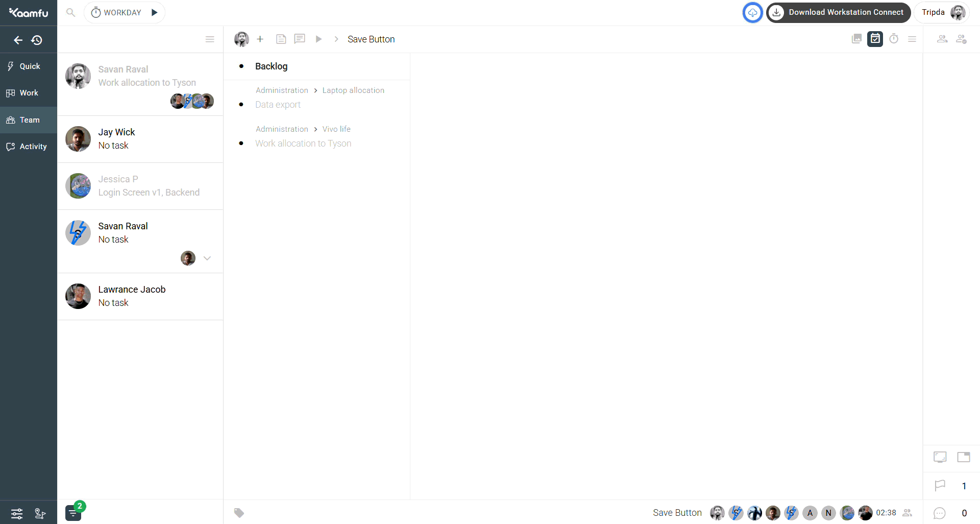Viewport: 980px width, 524px height.
Task: Open team list hamburger menu
Action: 210,39
